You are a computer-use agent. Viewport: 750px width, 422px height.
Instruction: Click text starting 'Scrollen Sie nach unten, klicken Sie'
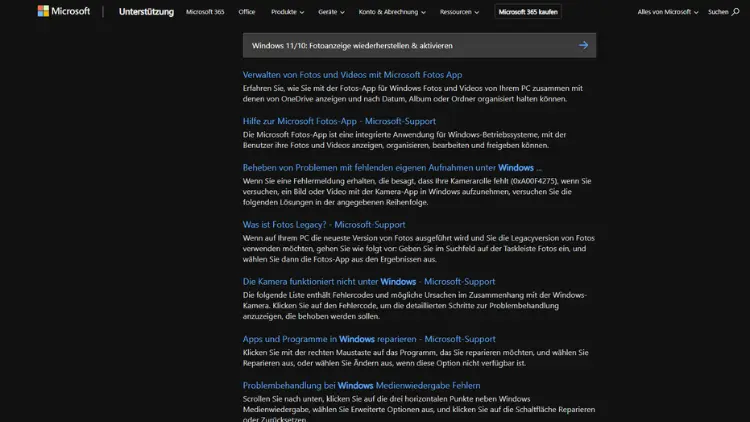click(x=419, y=409)
